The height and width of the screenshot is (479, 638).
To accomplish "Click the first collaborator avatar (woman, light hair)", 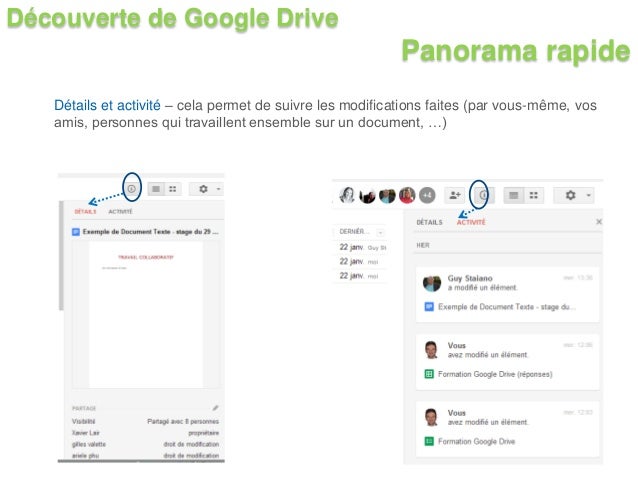I will coord(347,195).
